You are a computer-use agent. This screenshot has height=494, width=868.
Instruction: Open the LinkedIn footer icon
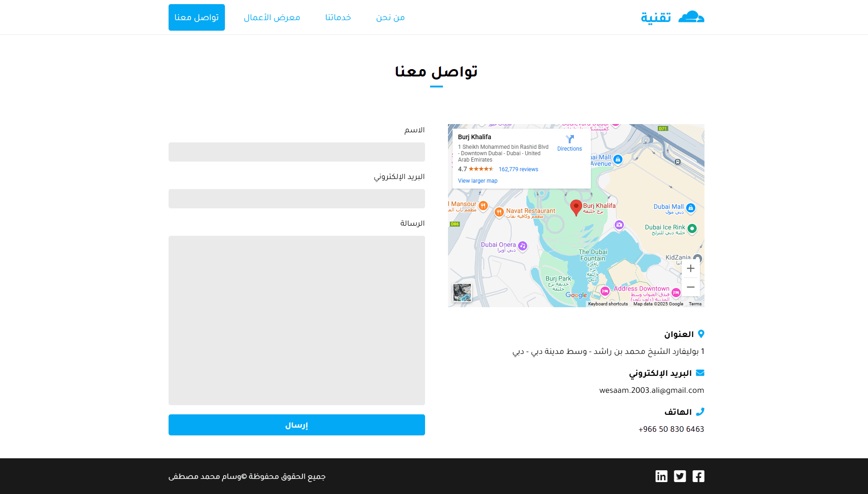coord(661,476)
